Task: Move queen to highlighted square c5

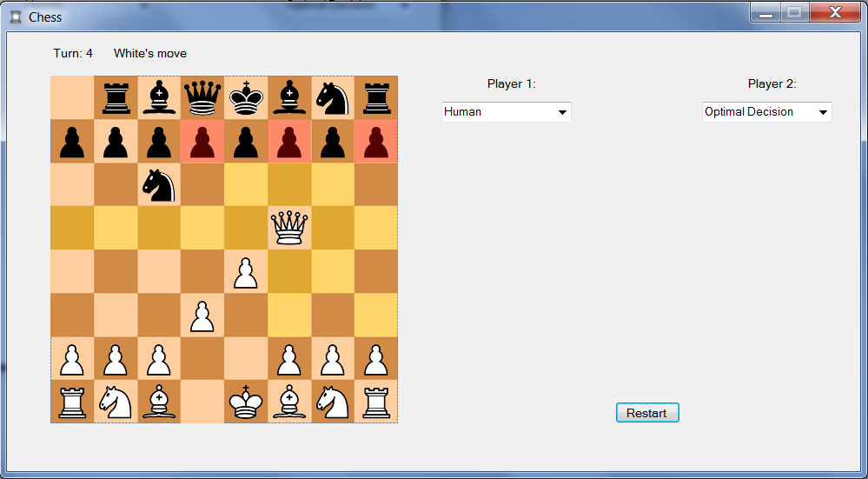Action: click(159, 228)
